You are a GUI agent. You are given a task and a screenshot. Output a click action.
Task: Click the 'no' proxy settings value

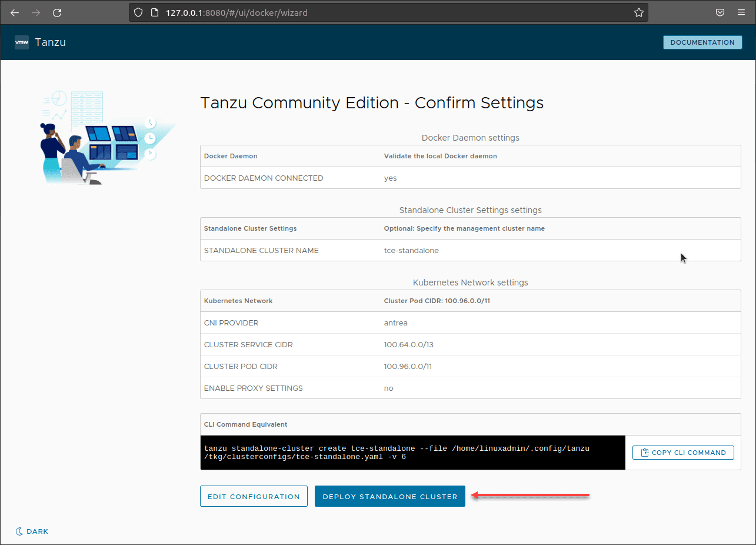pos(388,388)
